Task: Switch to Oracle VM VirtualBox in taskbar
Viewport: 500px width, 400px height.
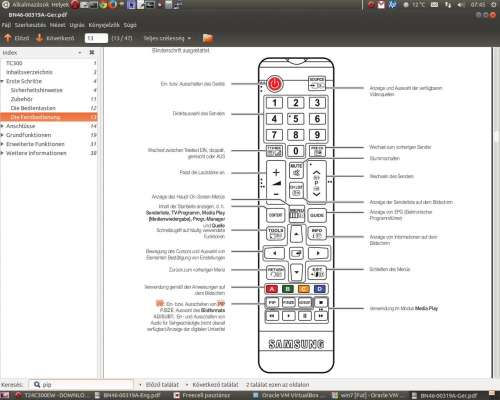Action: click(x=286, y=395)
